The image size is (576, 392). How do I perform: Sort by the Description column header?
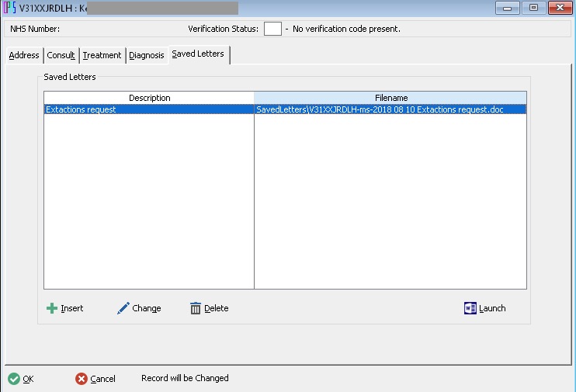149,98
